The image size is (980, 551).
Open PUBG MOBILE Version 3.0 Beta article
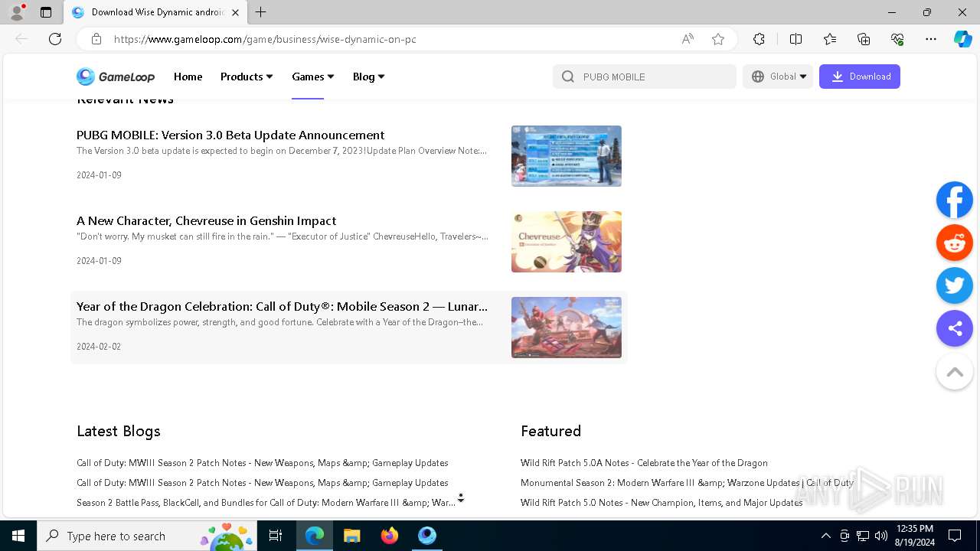(230, 135)
